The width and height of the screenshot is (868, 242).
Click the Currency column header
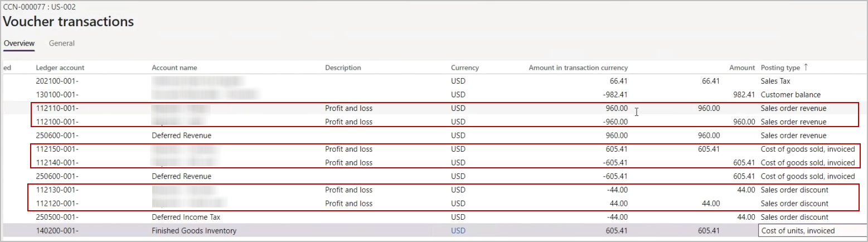click(x=464, y=68)
